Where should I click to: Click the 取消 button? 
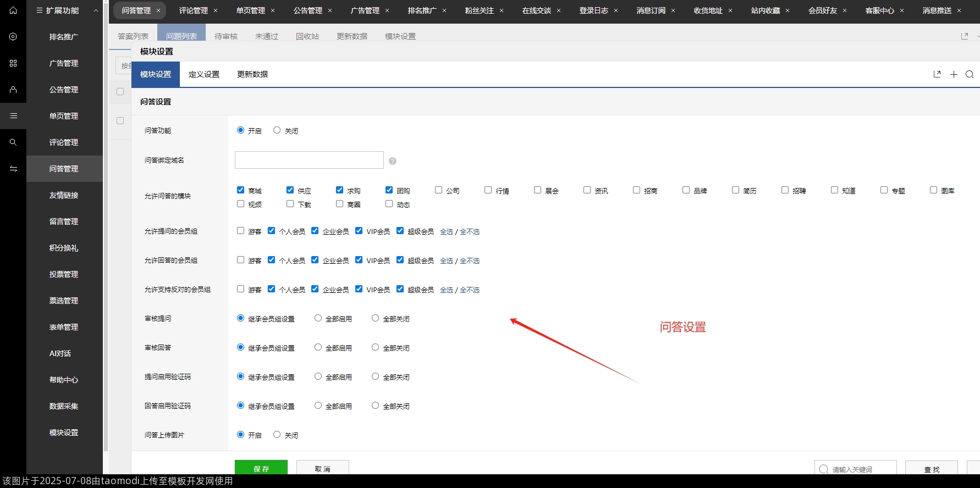[323, 468]
